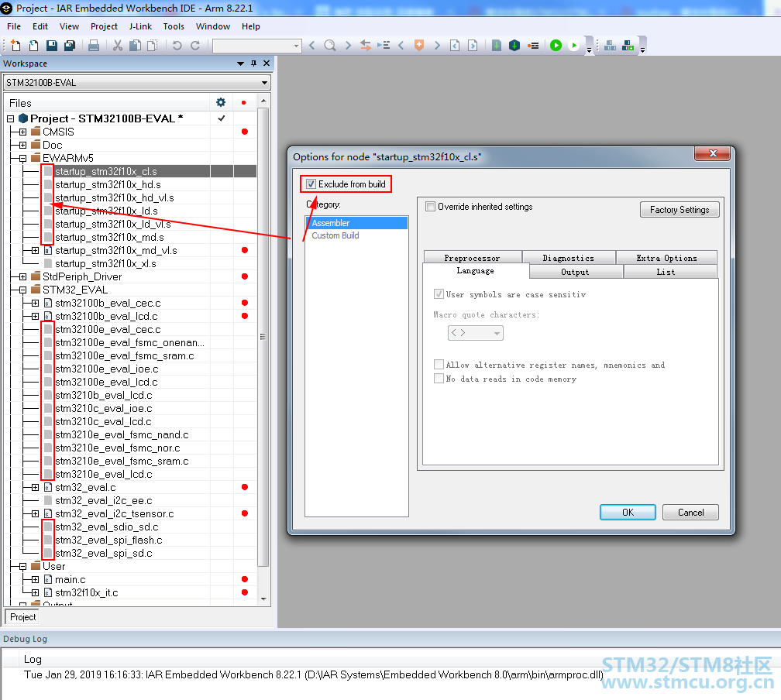Image resolution: width=781 pixels, height=700 pixels.
Task: Click the Find magnifier icon
Action: coord(330,46)
